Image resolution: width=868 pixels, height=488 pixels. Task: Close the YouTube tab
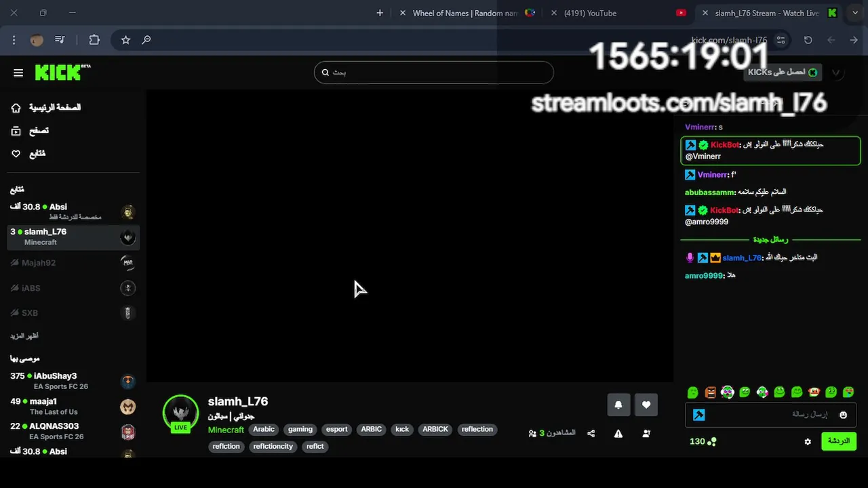(x=554, y=13)
